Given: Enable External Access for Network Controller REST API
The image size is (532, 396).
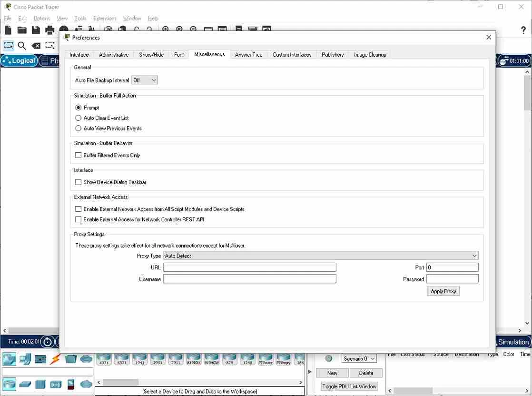Looking at the screenshot, I should (79, 219).
